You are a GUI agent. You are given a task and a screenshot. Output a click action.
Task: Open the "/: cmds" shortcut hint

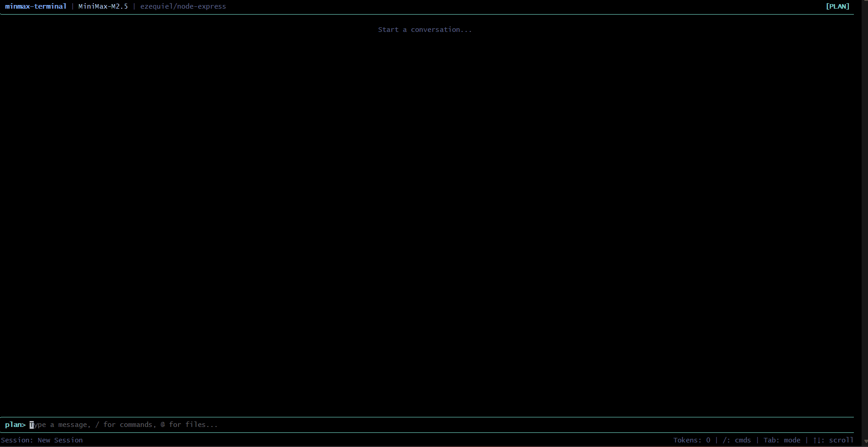pos(736,440)
